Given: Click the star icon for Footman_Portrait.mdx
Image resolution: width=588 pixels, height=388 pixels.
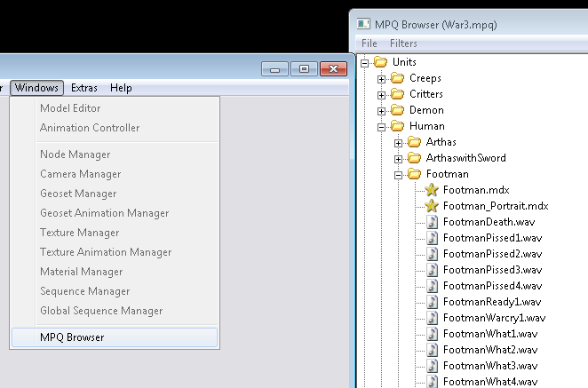Looking at the screenshot, I should [x=432, y=206].
